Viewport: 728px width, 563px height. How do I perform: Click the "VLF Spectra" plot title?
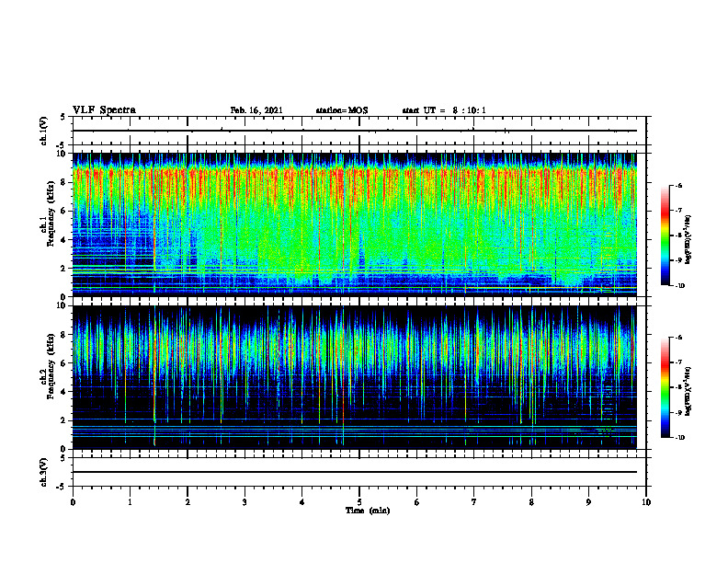point(104,110)
